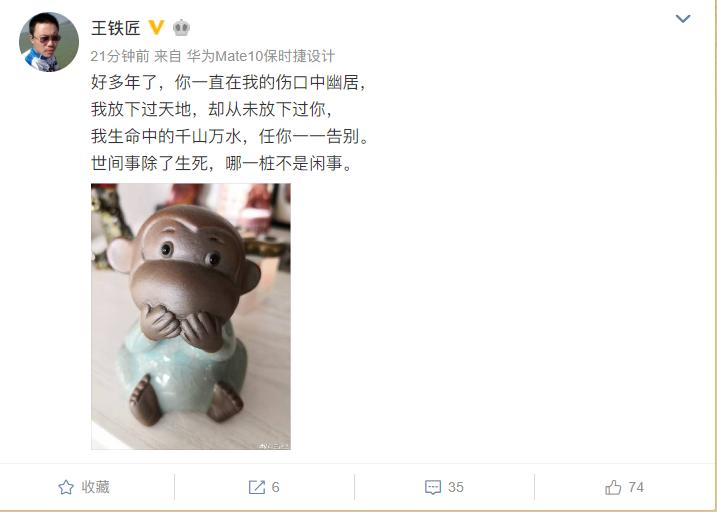Click the orange V verified badge

[x=156, y=27]
